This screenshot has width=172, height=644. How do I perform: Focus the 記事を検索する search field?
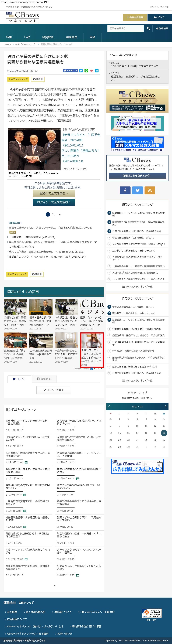[x=126, y=29]
